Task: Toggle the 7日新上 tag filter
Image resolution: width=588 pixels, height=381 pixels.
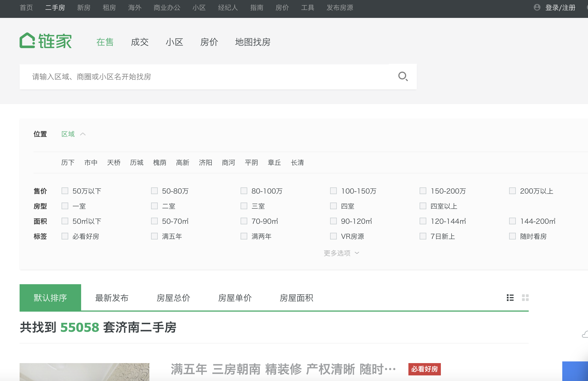Action: (423, 236)
